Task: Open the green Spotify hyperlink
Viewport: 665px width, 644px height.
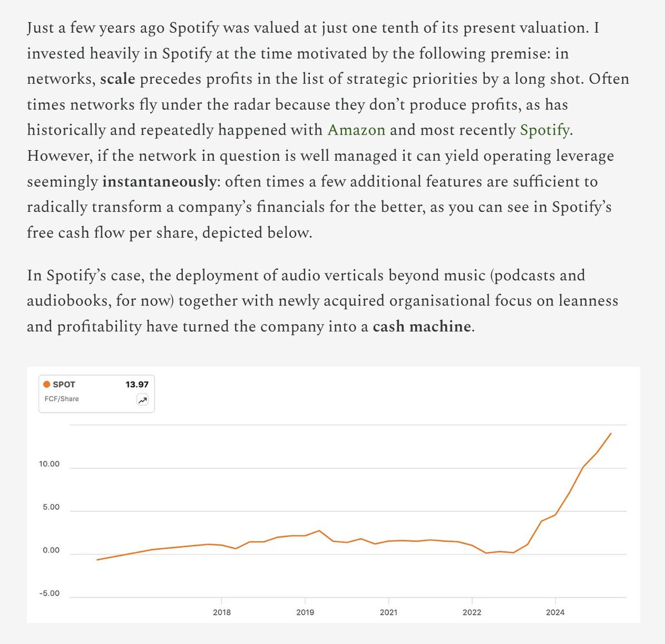Action: pos(544,130)
